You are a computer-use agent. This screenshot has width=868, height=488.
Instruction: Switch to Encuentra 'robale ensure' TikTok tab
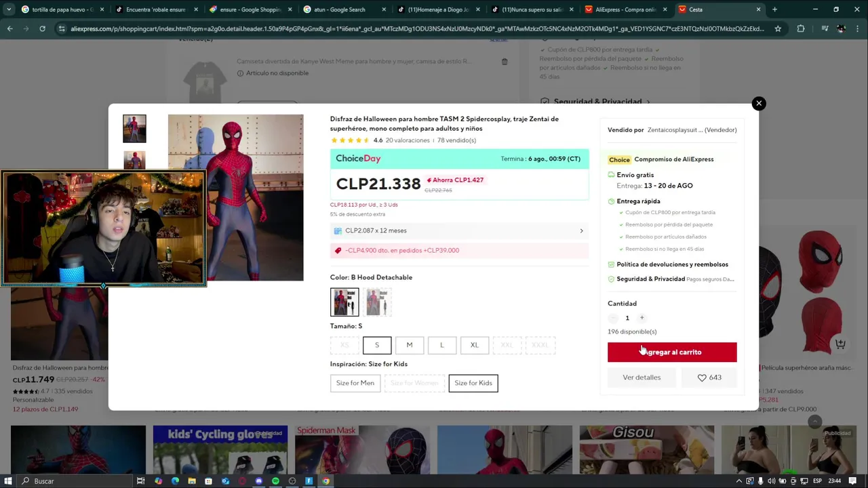click(157, 9)
